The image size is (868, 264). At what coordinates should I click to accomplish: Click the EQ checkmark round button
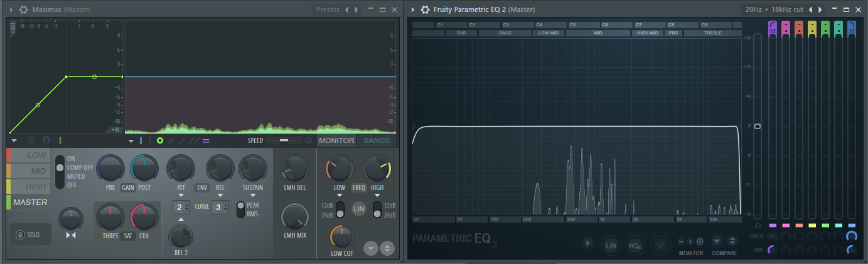661,245
